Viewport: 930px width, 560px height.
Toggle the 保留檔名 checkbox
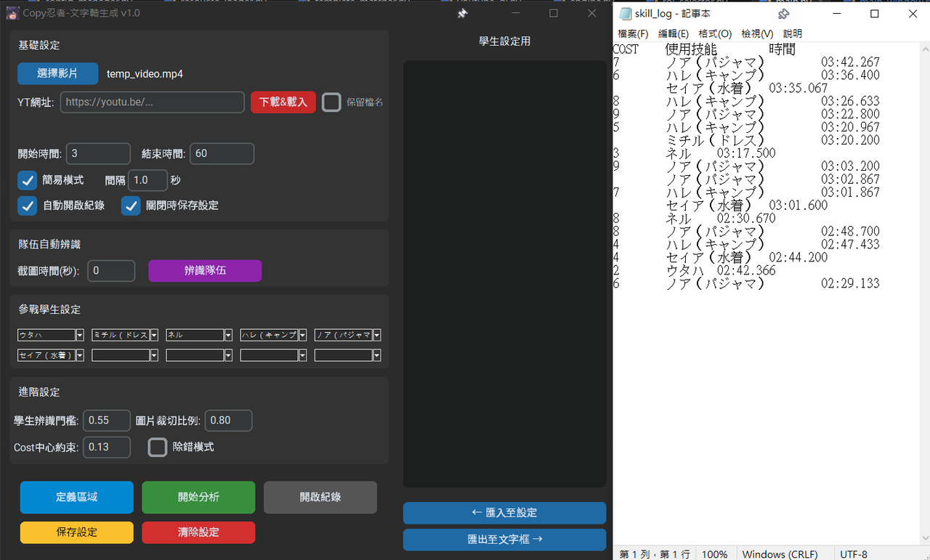coord(331,102)
